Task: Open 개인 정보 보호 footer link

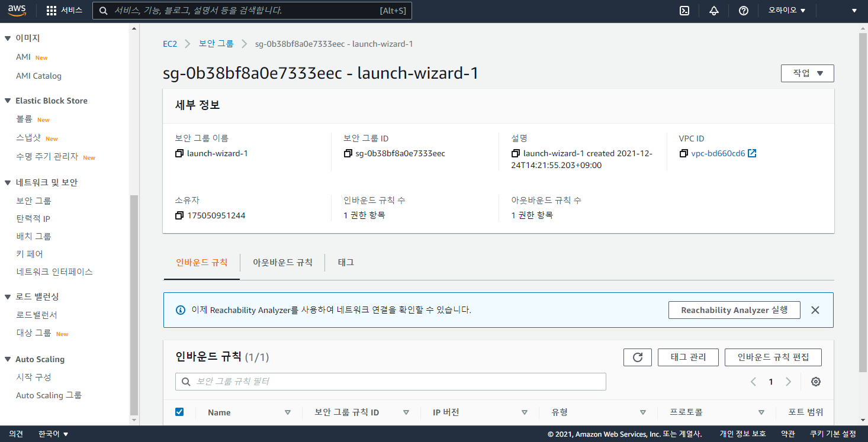Action: (x=742, y=434)
